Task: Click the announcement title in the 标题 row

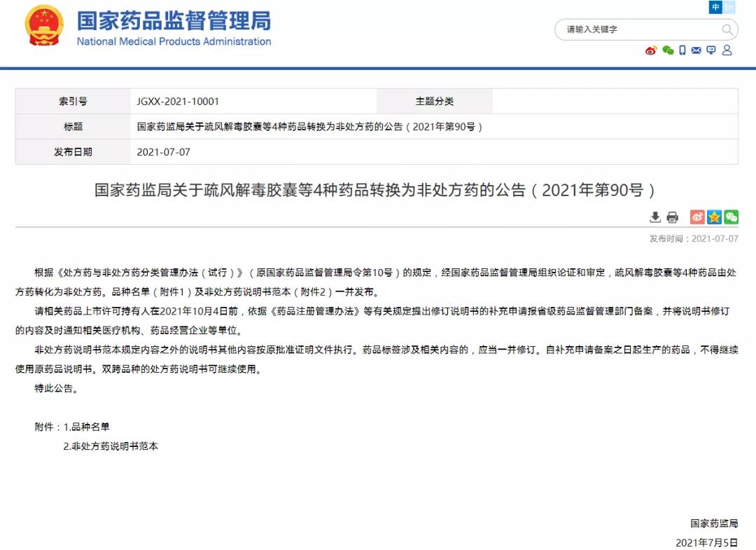Action: point(309,127)
